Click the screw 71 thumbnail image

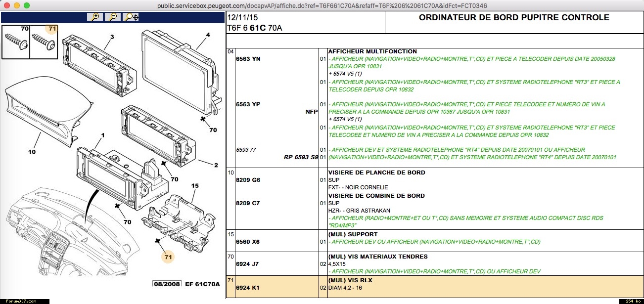43,42
